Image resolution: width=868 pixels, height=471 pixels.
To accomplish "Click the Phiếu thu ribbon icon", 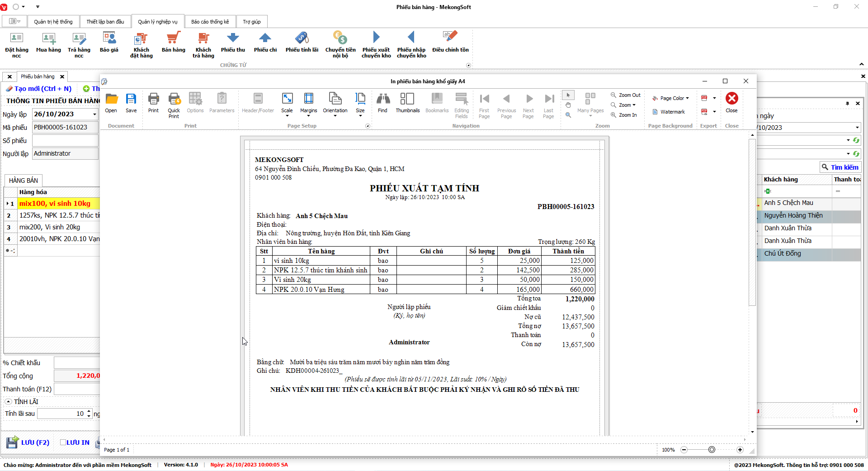I will (x=233, y=43).
